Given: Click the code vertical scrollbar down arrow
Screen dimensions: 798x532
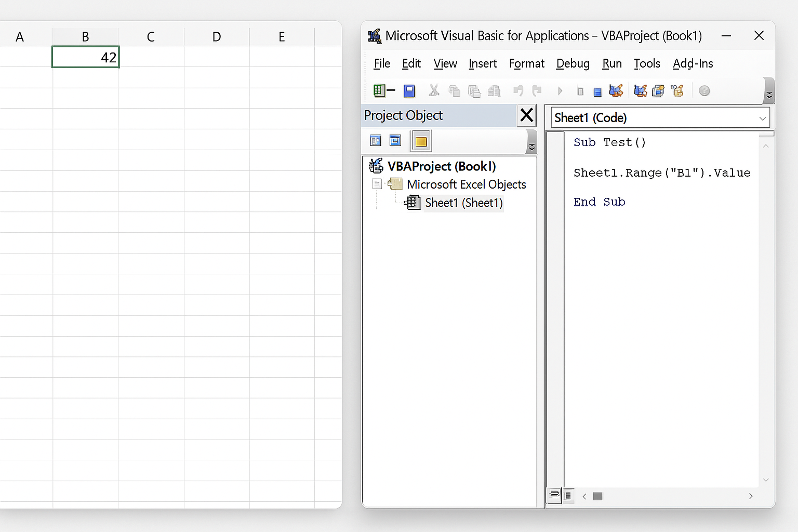Looking at the screenshot, I should tap(766, 480).
